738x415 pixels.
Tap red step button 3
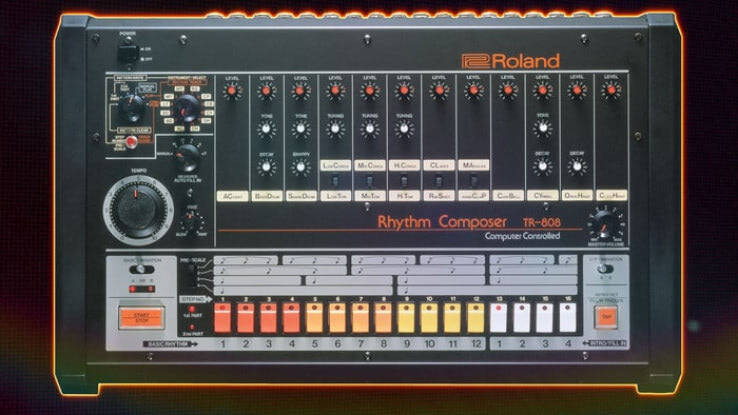[x=268, y=318]
